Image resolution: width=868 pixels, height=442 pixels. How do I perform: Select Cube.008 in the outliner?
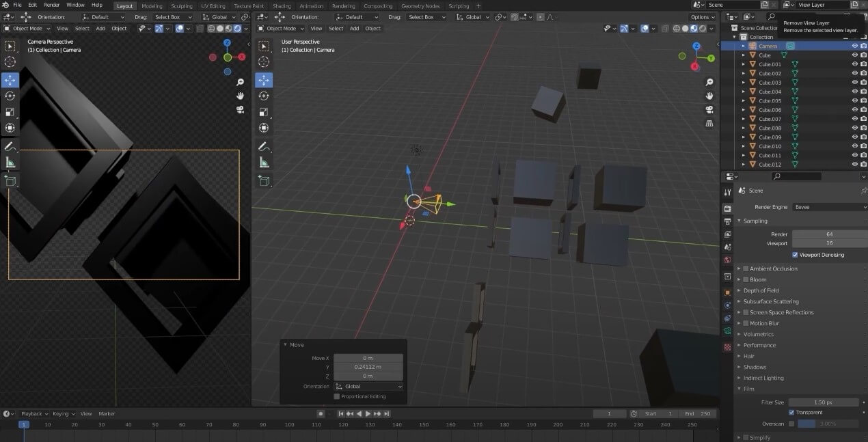coord(770,128)
